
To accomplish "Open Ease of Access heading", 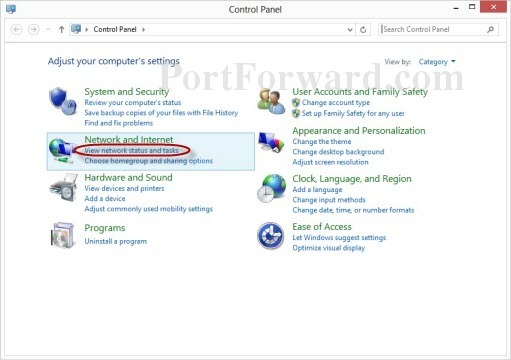I will coord(322,227).
